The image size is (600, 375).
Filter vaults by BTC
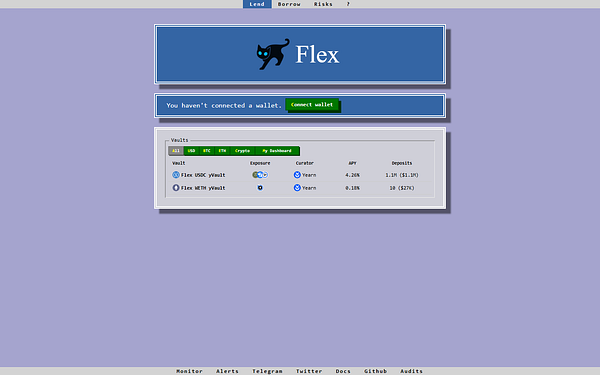pyautogui.click(x=207, y=151)
